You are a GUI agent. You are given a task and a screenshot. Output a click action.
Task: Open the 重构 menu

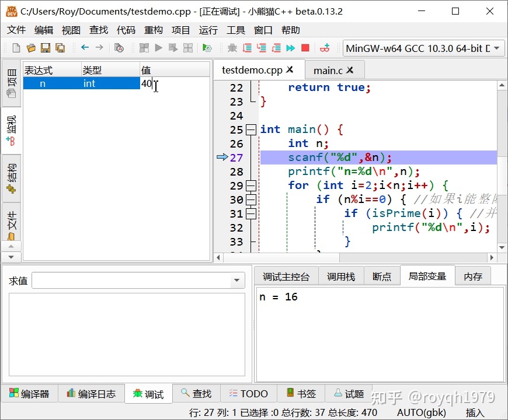tap(154, 30)
